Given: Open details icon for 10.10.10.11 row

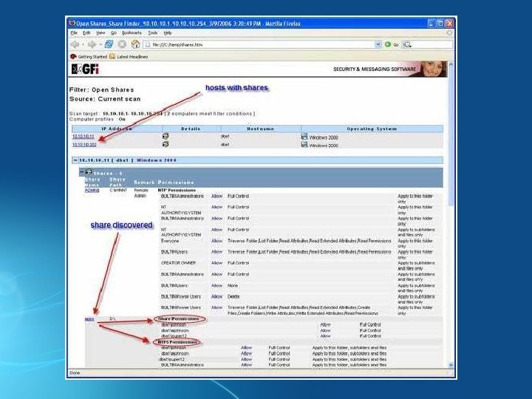Looking at the screenshot, I should pos(166,136).
